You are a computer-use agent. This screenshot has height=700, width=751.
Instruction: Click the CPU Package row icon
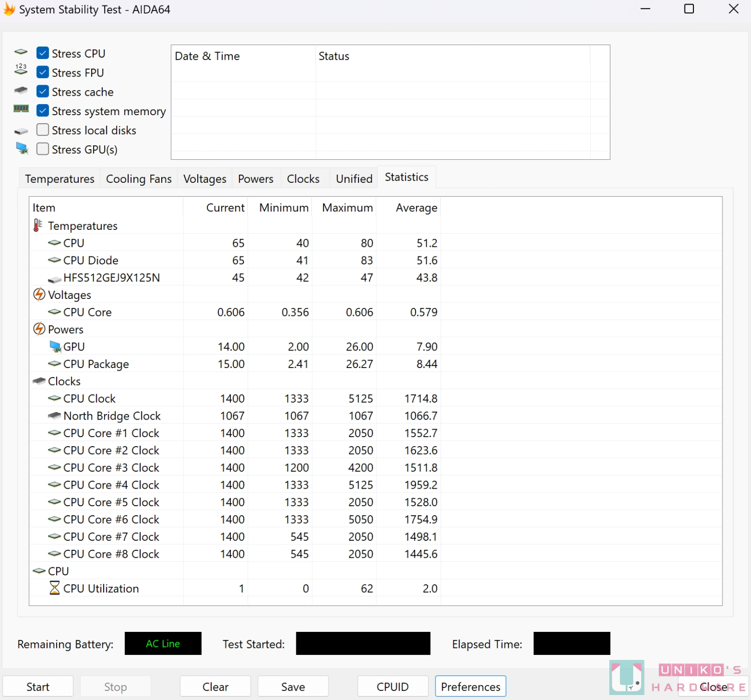pyautogui.click(x=55, y=364)
